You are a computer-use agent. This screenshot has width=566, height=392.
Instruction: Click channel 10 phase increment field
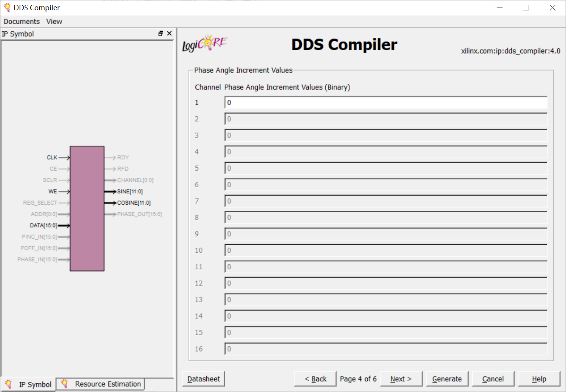[386, 250]
